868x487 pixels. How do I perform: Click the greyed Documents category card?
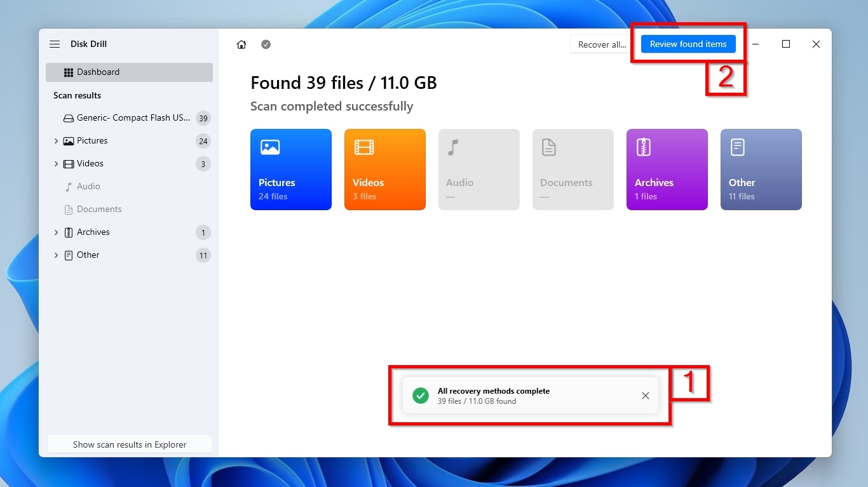click(573, 170)
